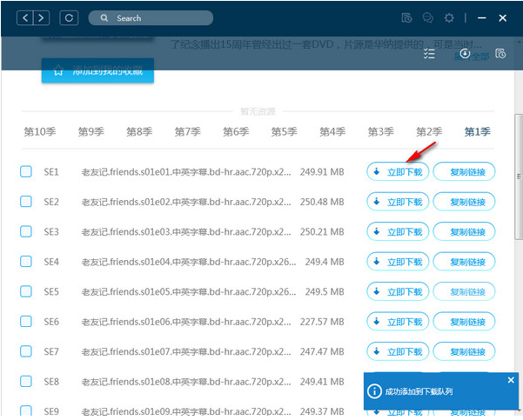Click 立即下载 for episode SE5

[398, 291]
